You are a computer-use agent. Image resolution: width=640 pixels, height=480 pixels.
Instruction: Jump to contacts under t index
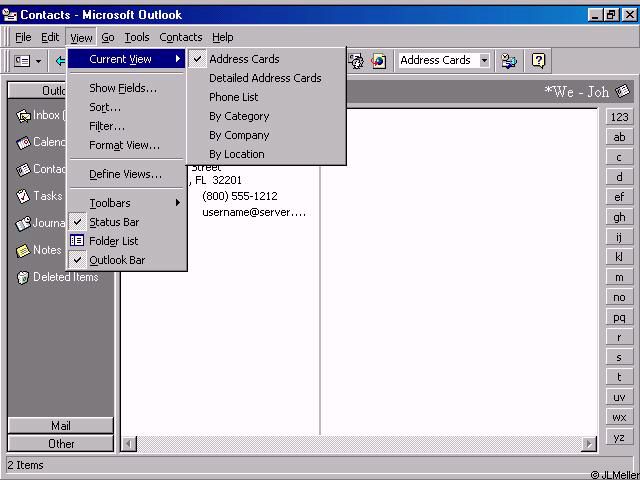[x=619, y=377]
